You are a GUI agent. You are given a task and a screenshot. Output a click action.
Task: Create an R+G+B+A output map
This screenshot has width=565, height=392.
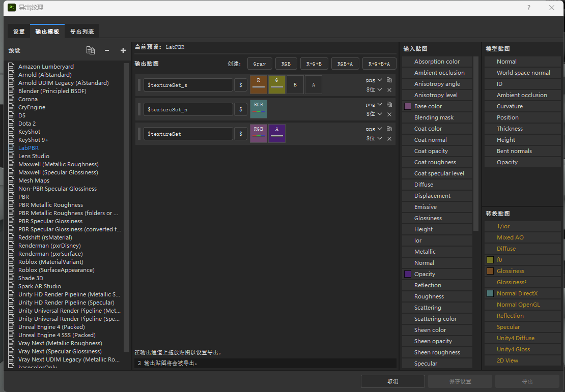coord(379,64)
